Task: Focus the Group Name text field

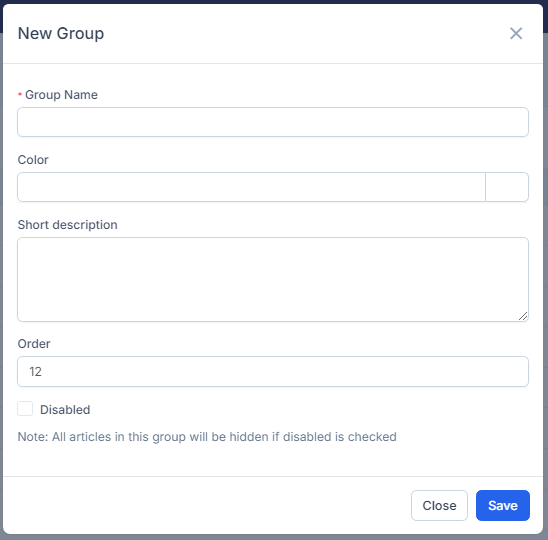Action: 273,122
